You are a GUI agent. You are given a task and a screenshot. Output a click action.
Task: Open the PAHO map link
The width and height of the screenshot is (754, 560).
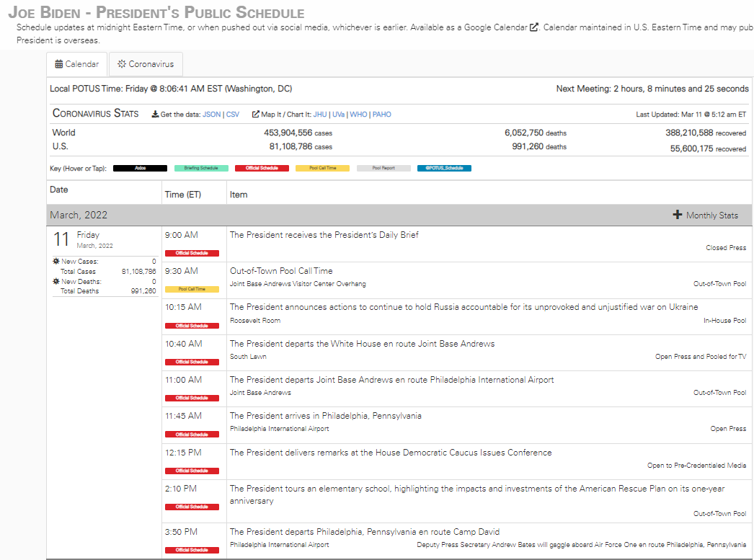(382, 115)
